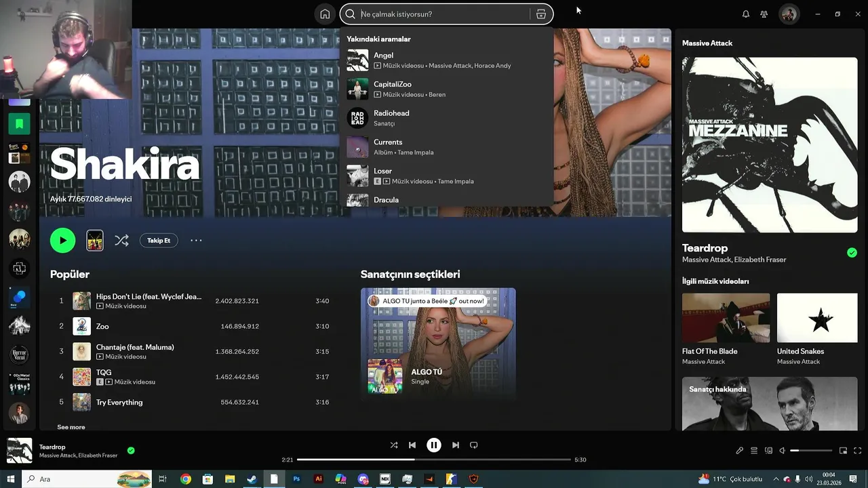
Task: Open Windows notification center icon
Action: [x=853, y=479]
